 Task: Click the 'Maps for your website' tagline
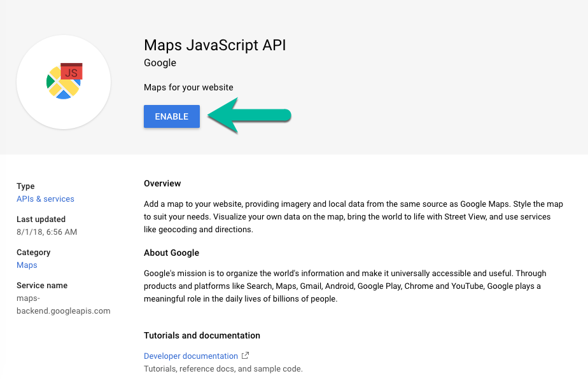coord(188,87)
